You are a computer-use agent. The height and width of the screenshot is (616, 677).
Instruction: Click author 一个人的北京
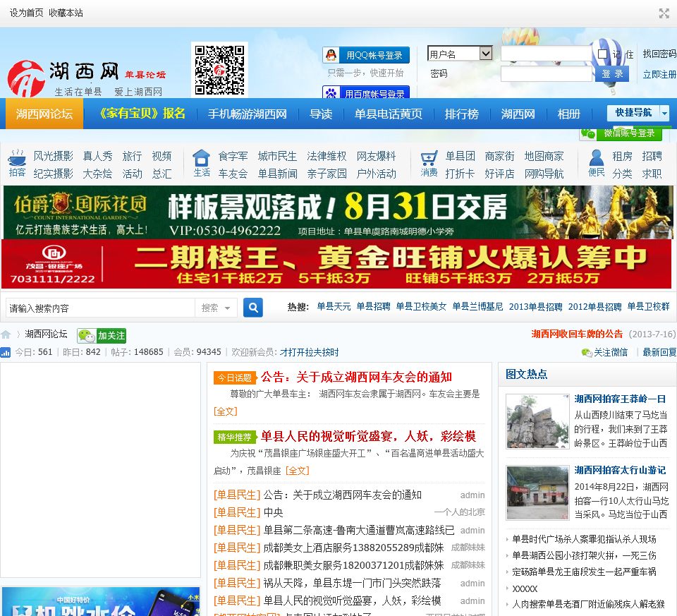point(459,512)
